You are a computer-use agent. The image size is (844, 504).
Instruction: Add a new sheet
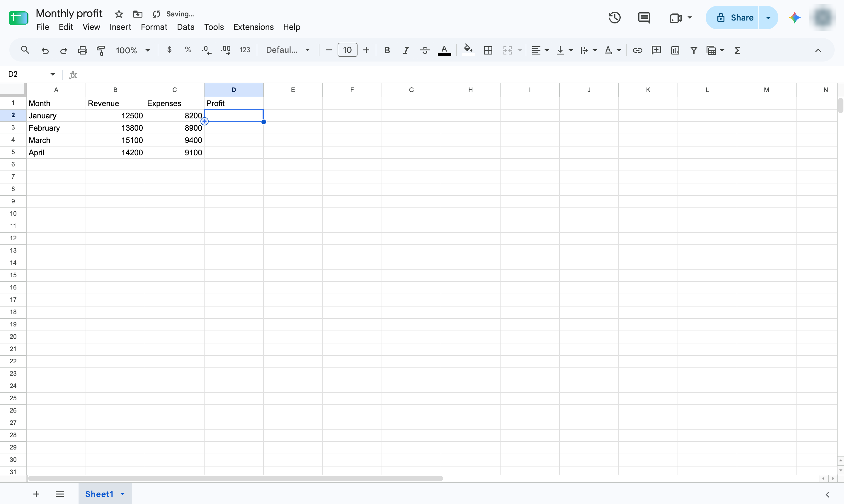click(x=36, y=494)
